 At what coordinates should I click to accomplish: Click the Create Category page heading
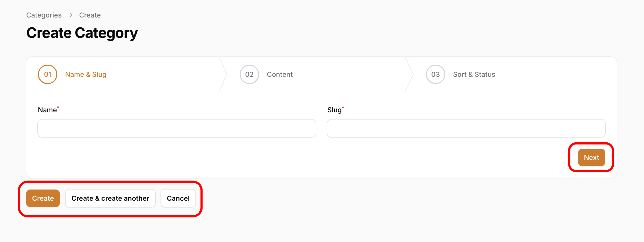pyautogui.click(x=82, y=33)
